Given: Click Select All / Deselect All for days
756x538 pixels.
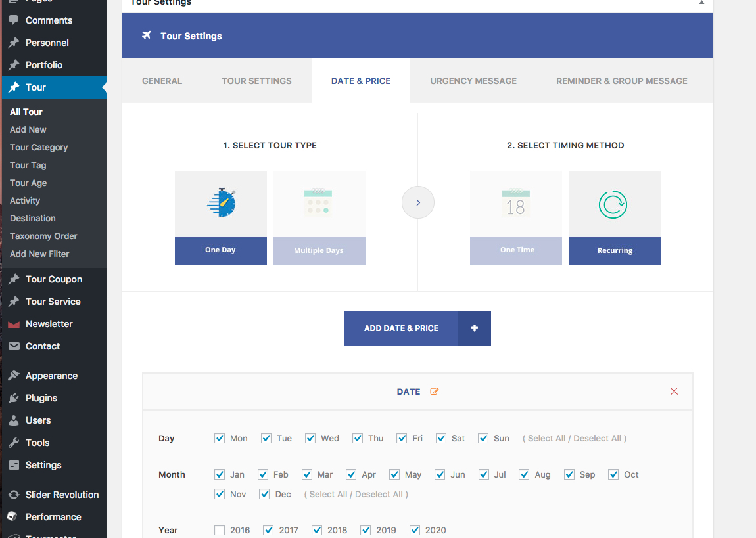Looking at the screenshot, I should point(575,438).
